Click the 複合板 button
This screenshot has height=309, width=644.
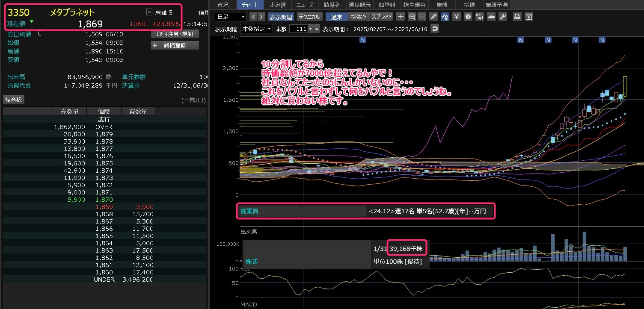14,100
